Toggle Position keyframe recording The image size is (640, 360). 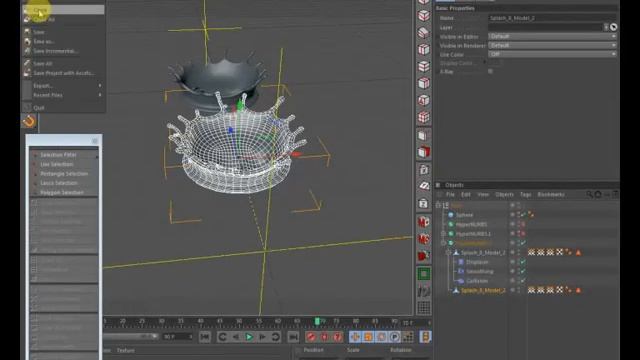(355, 337)
